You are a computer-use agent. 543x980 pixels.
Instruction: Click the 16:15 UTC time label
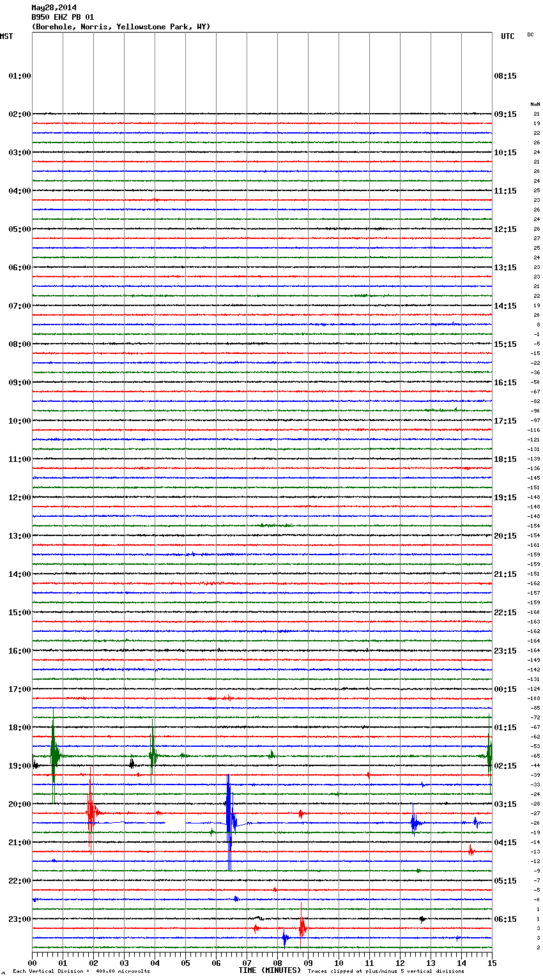[505, 383]
